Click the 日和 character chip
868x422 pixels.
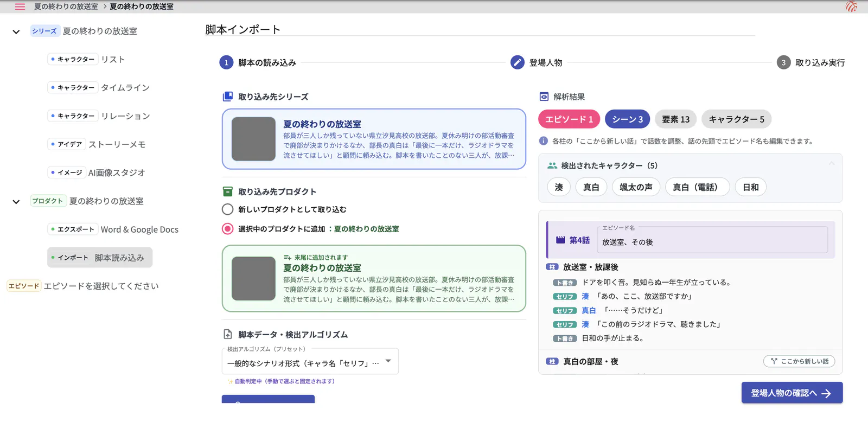[751, 187]
